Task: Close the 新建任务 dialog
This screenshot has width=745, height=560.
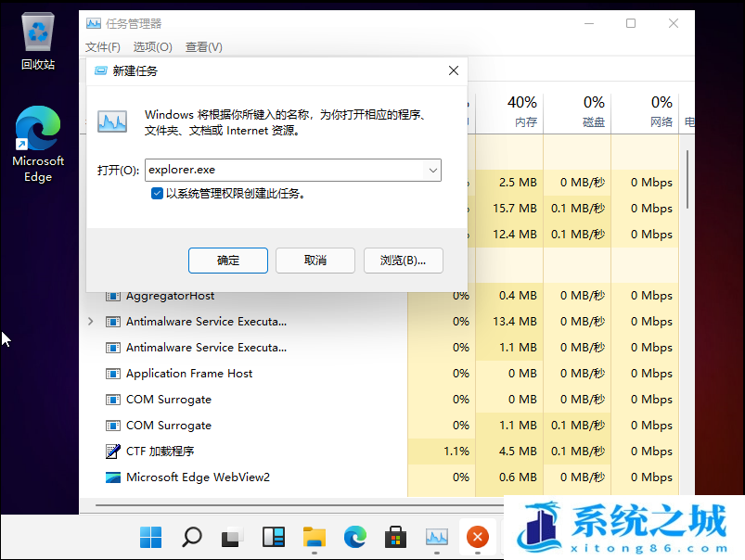Action: 454,70
